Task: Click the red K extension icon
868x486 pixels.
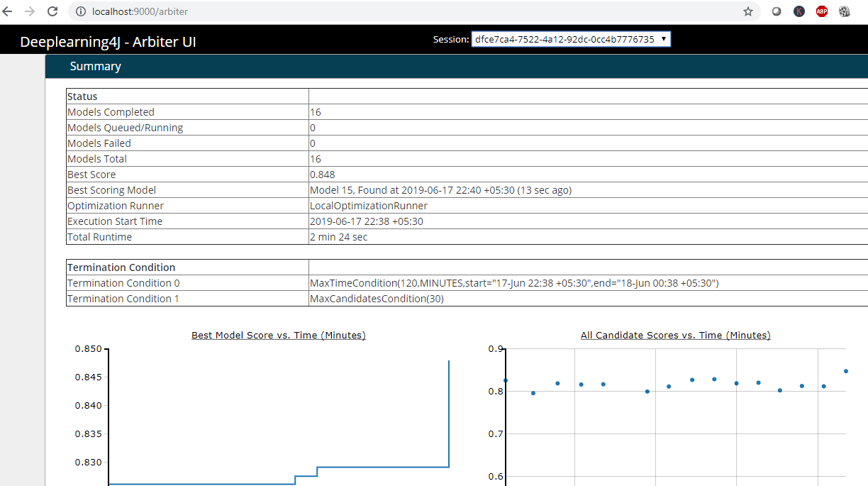Action: pyautogui.click(x=799, y=11)
